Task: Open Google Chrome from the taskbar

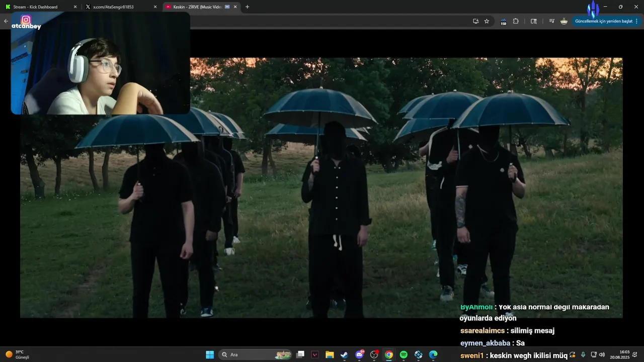Action: click(x=389, y=354)
